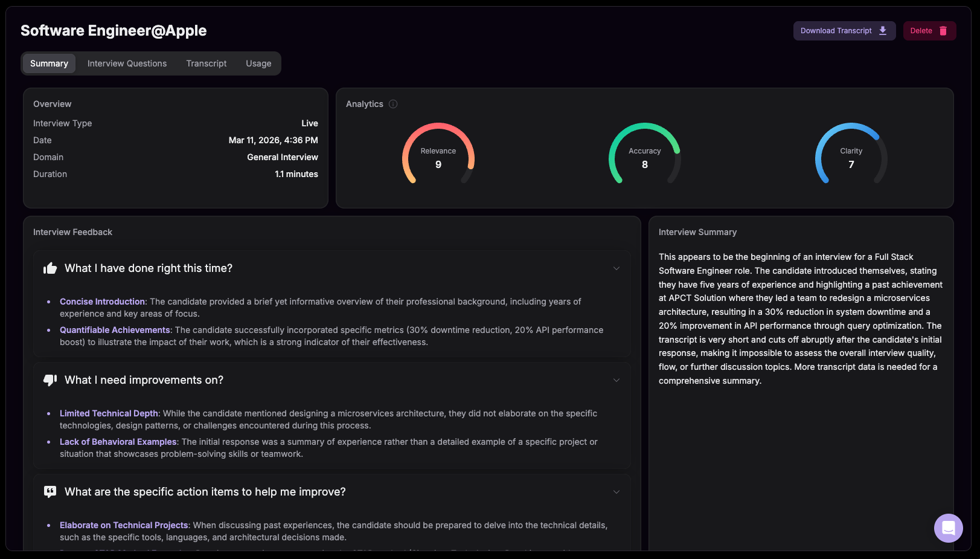The image size is (980, 559).
Task: Collapse specific action items chevron
Action: 617,492
